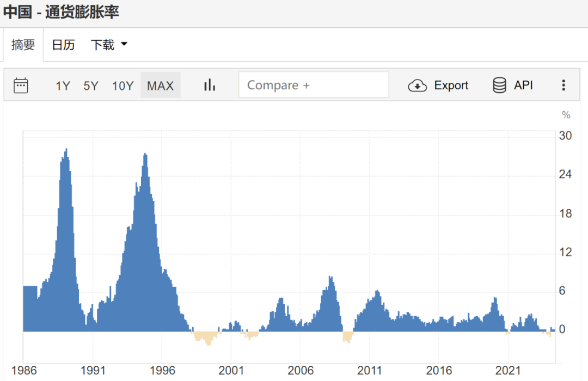
Task: Select the MAX time range
Action: tap(161, 86)
